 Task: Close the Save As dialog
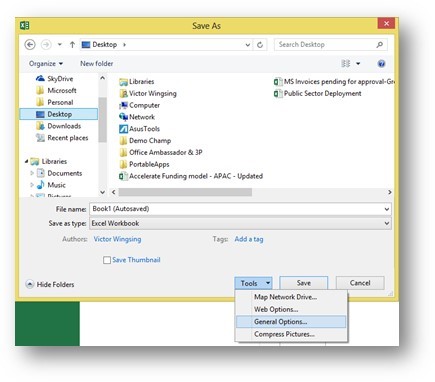click(386, 23)
